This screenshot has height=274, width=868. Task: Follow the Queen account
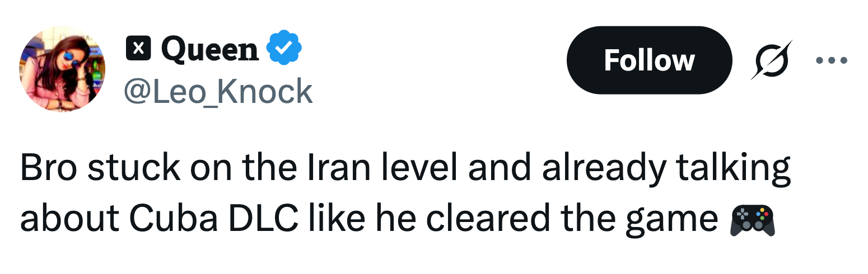point(649,60)
